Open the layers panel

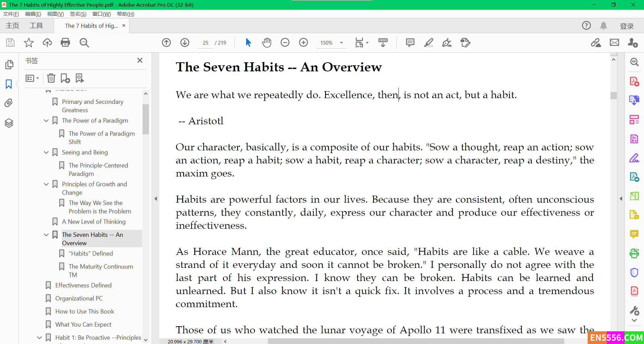[x=9, y=123]
